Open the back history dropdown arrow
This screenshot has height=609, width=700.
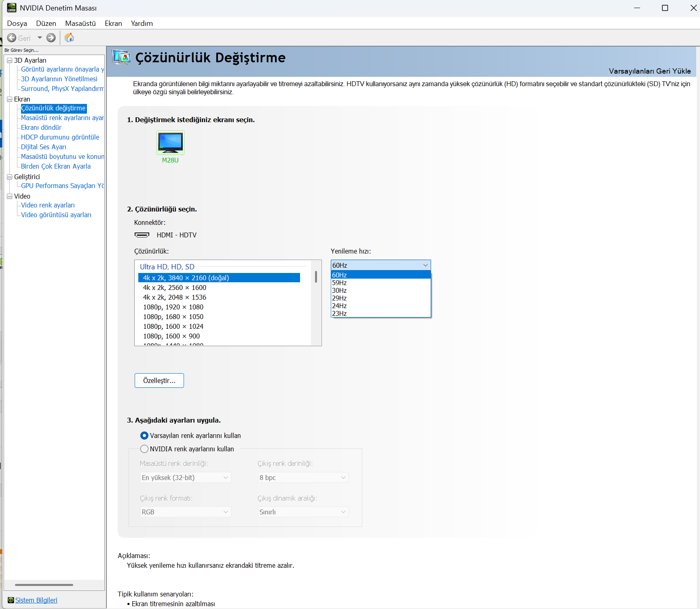click(x=40, y=38)
